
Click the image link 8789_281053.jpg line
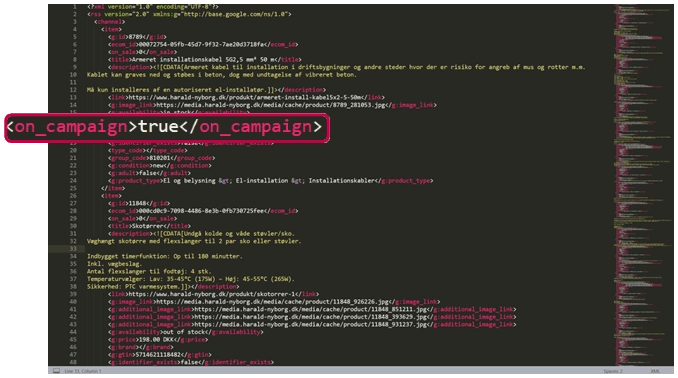[272, 105]
